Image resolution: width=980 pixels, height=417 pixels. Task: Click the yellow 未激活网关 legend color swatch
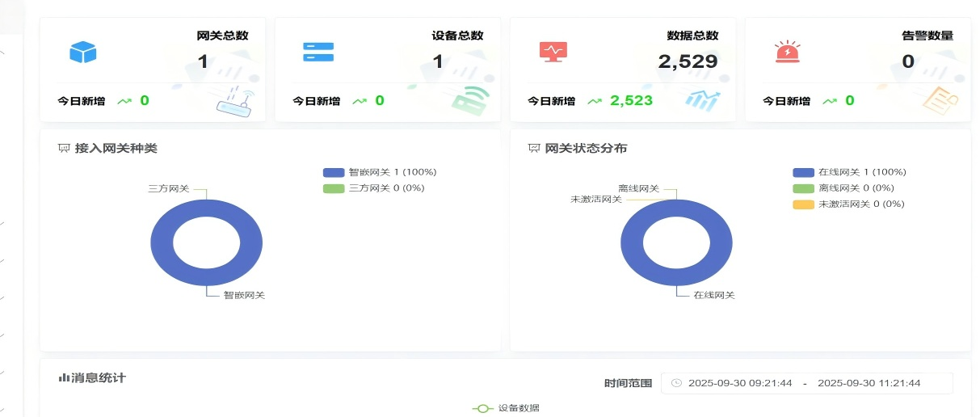[803, 204]
